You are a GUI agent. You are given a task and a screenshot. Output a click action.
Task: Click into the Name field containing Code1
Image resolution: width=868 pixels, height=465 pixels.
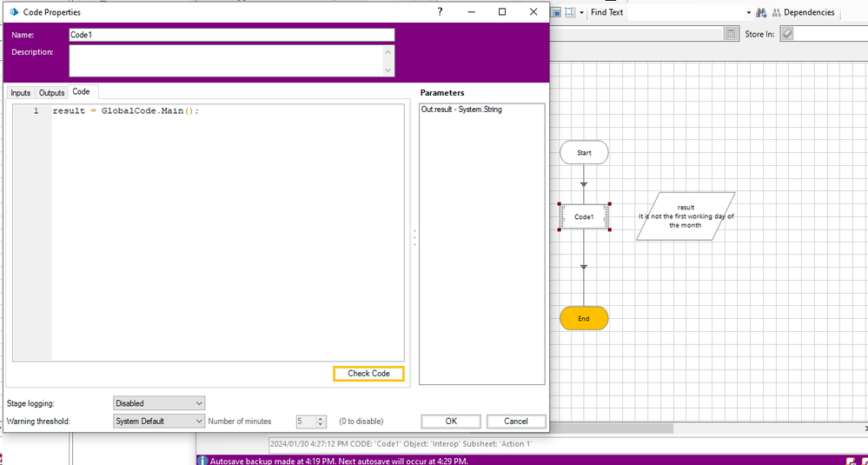(x=231, y=35)
